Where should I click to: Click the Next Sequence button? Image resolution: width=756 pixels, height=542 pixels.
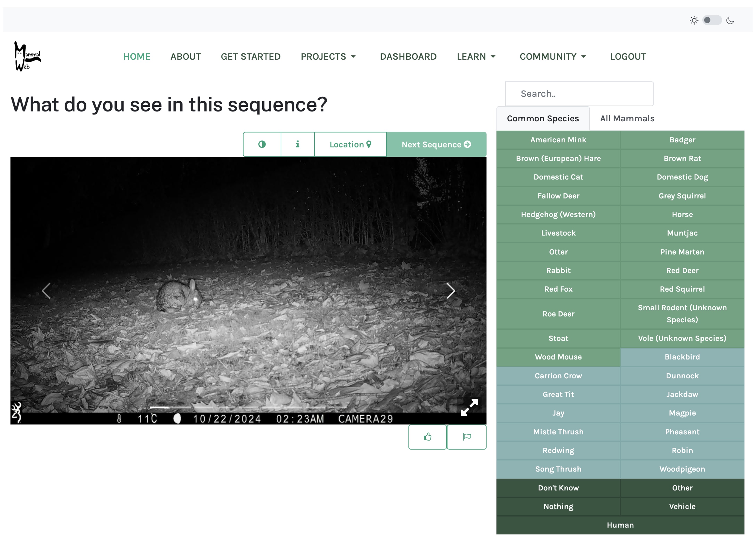click(436, 144)
